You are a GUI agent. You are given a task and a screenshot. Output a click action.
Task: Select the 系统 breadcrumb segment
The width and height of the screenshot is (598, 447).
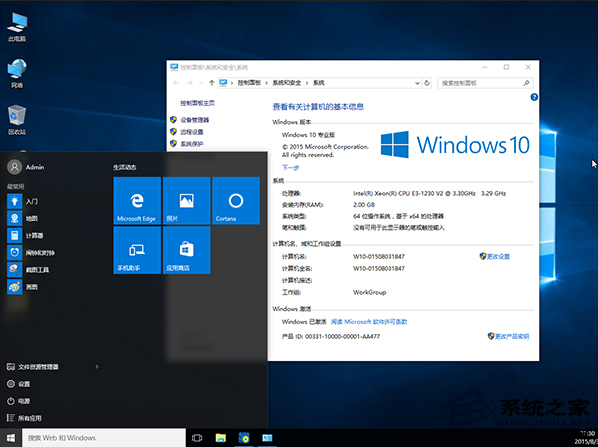319,83
